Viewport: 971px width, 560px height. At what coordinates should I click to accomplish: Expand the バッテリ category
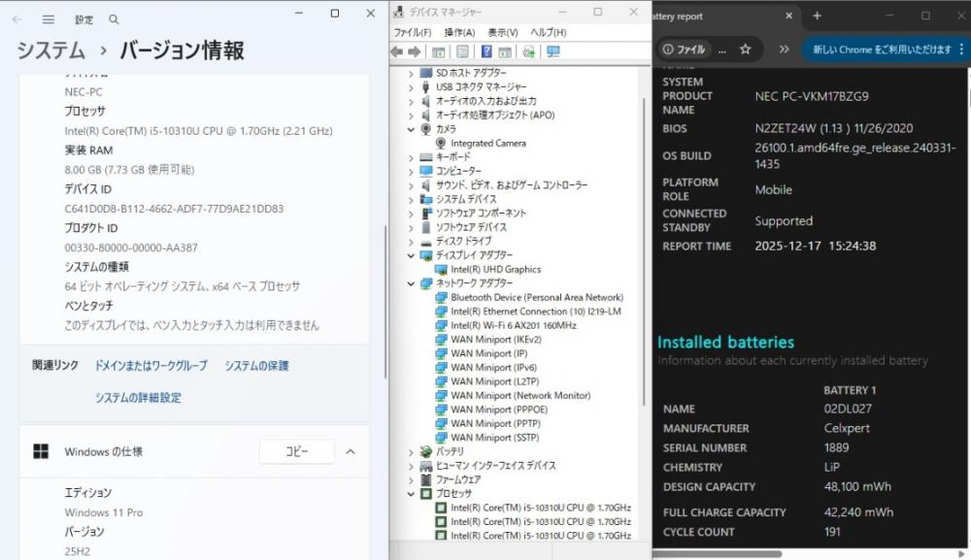[411, 451]
